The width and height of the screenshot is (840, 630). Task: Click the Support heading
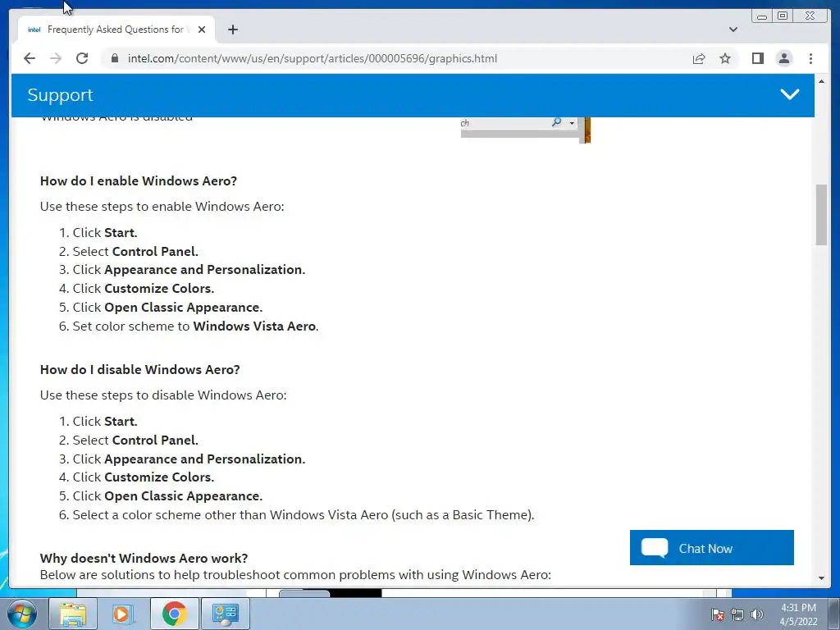pos(60,95)
